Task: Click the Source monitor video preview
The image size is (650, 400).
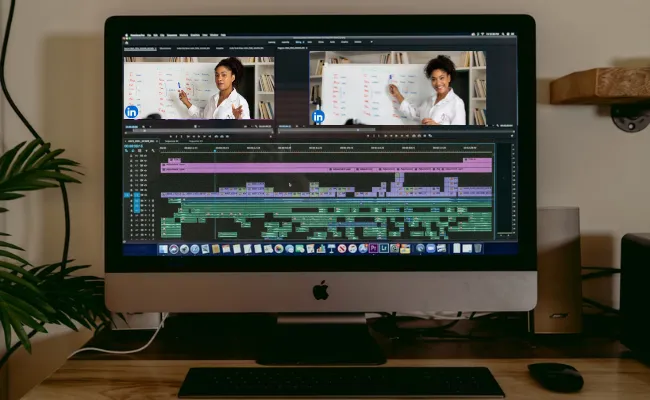Action: 199,88
